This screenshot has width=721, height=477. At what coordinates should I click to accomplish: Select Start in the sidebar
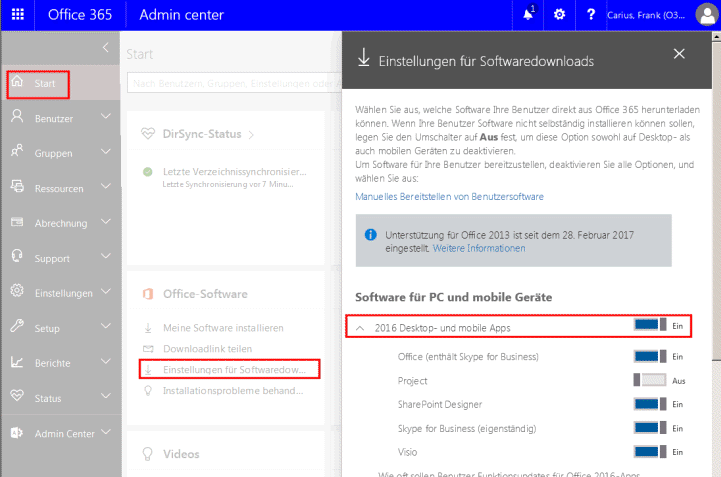(x=45, y=84)
